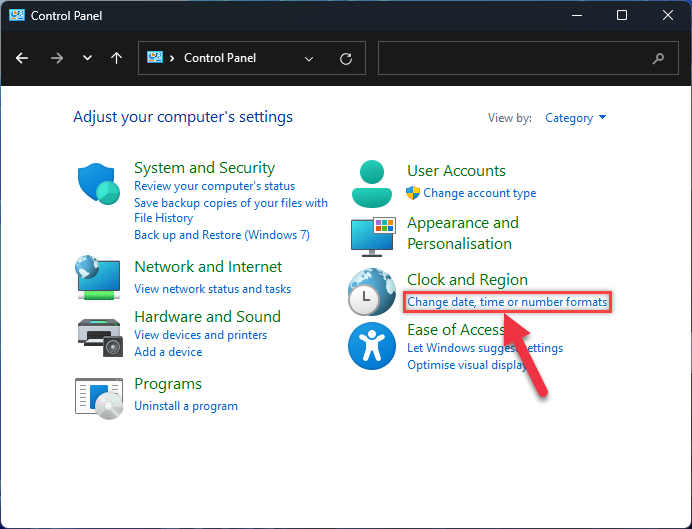Open User Accounts category
Viewport: 692px width, 529px height.
[x=456, y=171]
